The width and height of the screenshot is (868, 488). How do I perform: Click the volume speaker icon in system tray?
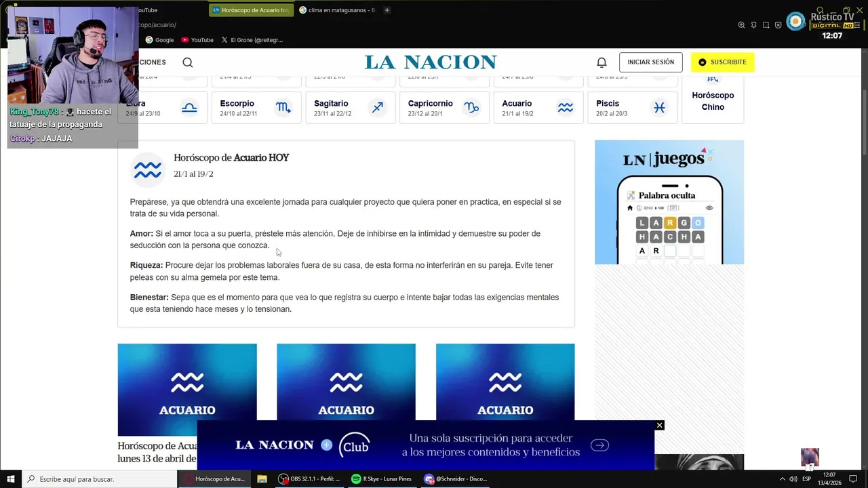[793, 479]
